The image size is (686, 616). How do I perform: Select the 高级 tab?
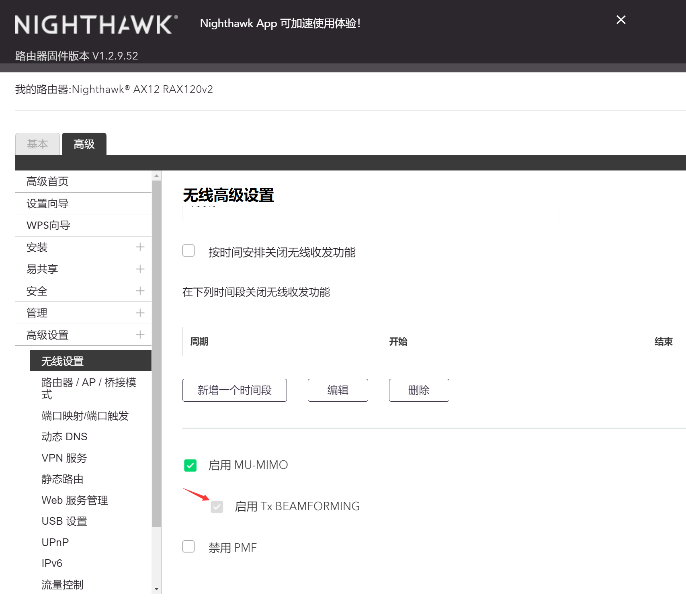coord(84,144)
